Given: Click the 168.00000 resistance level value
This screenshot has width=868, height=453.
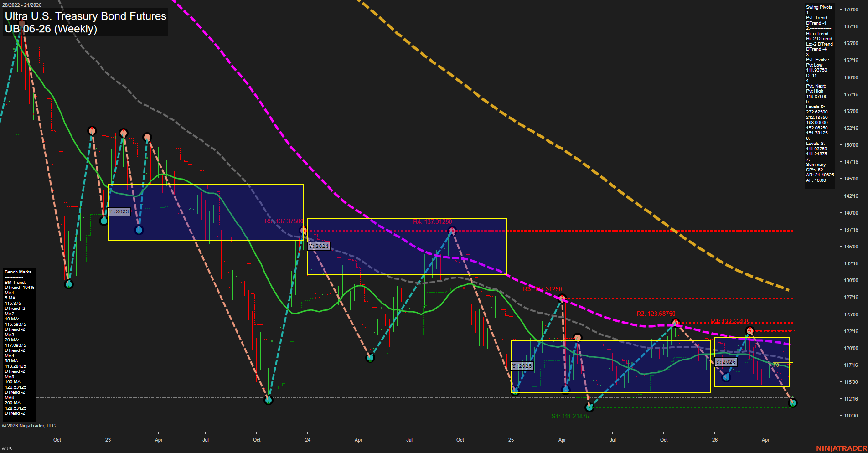Looking at the screenshot, I should pos(817,123).
